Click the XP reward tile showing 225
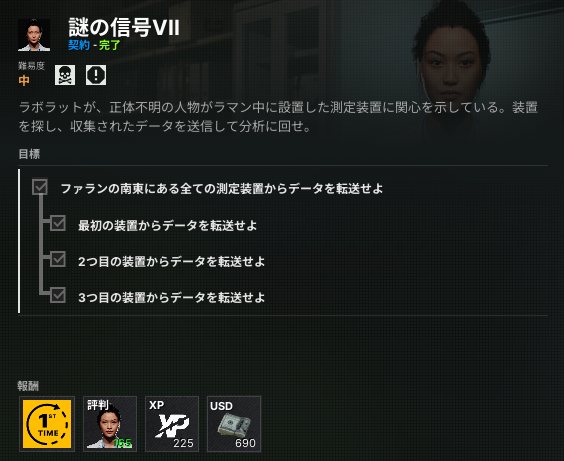The image size is (564, 461). pyautogui.click(x=172, y=424)
